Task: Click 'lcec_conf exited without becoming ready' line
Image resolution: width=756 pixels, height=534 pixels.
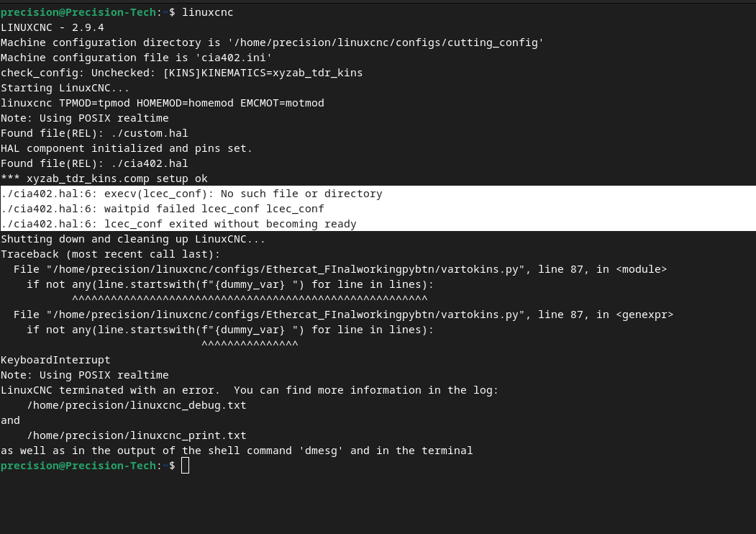Action: click(x=178, y=224)
